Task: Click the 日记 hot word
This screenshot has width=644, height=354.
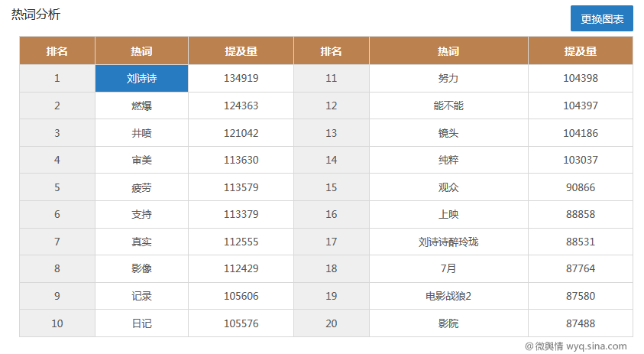Action: [141, 323]
